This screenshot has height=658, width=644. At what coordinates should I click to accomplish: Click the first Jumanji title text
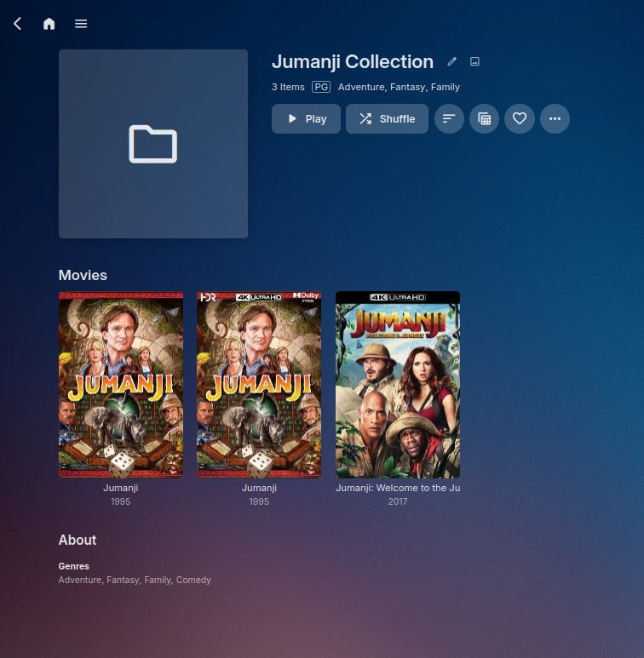(121, 488)
